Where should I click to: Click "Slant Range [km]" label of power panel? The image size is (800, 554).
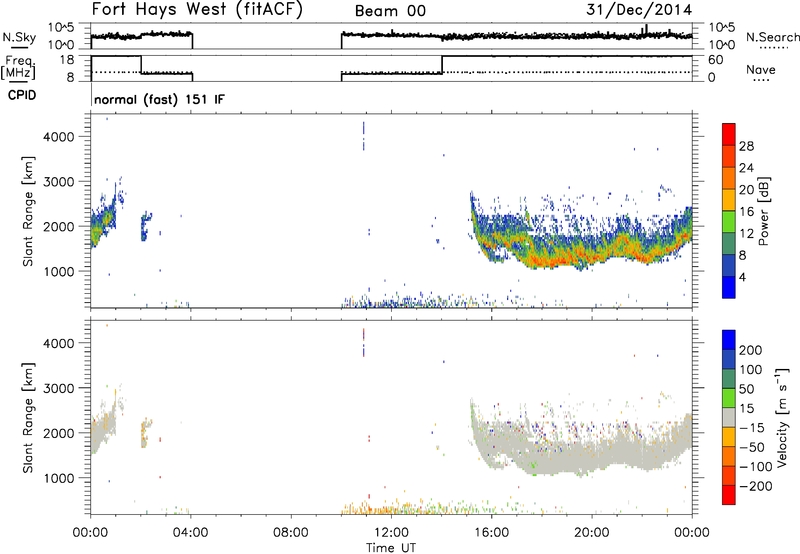[x=28, y=211]
